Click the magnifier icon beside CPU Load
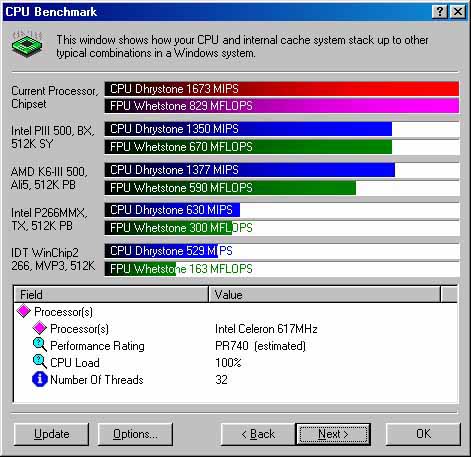Screen dimensions: 471x457 40,362
